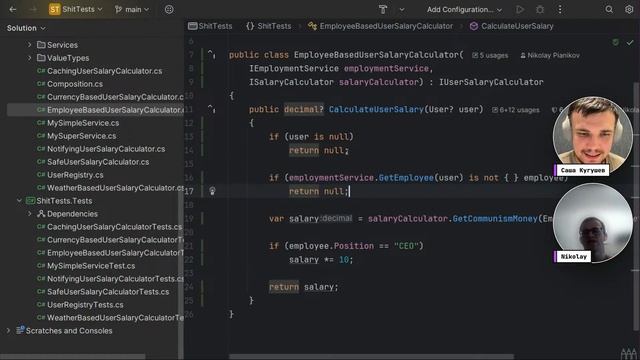Click the editor horizontal scrollbar
Screen dimensions: 640x360
point(371,356)
